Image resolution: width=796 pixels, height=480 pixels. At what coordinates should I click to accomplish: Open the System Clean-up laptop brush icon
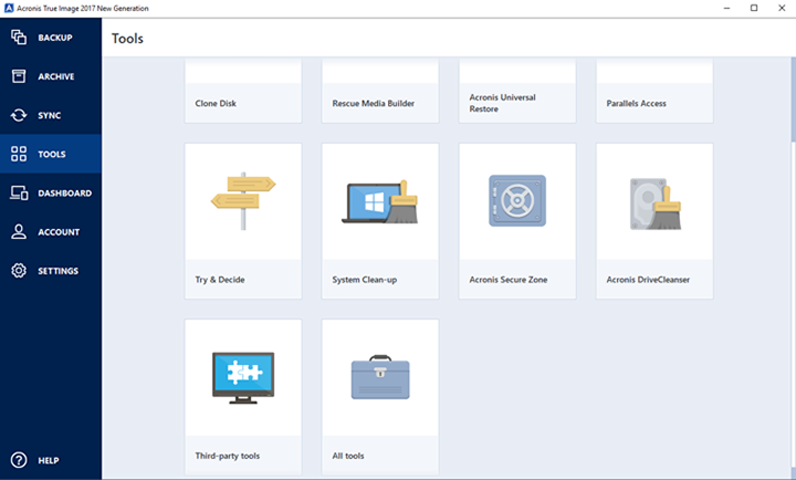click(380, 201)
